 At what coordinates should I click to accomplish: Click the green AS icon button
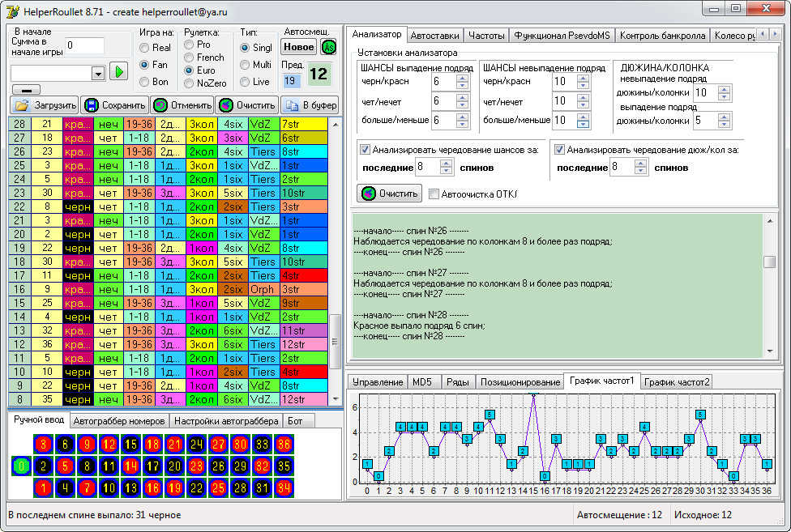click(x=328, y=47)
